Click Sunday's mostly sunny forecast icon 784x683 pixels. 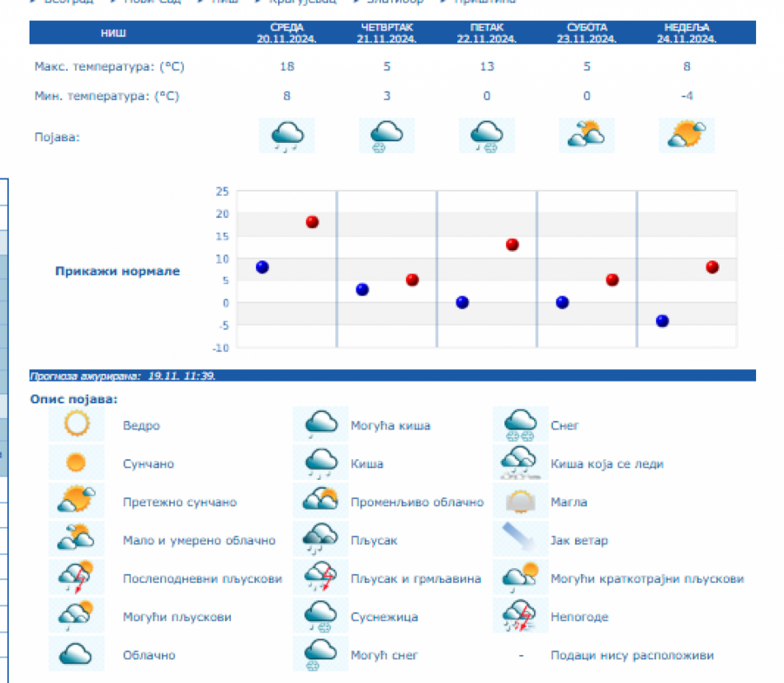click(686, 136)
